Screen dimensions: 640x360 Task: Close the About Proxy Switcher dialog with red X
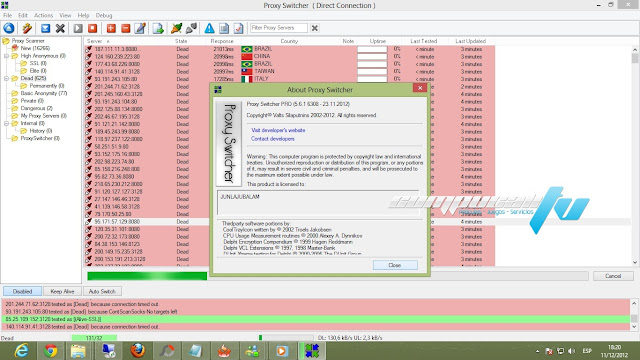click(420, 88)
